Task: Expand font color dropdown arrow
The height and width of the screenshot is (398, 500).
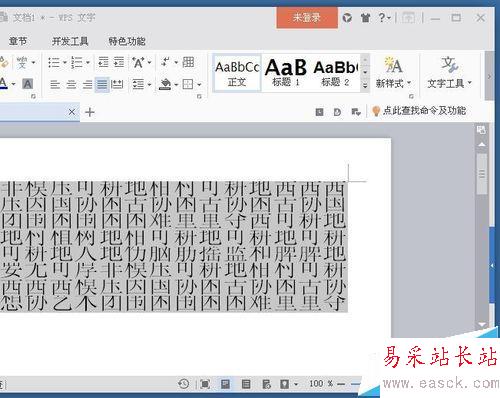Action: pos(14,84)
